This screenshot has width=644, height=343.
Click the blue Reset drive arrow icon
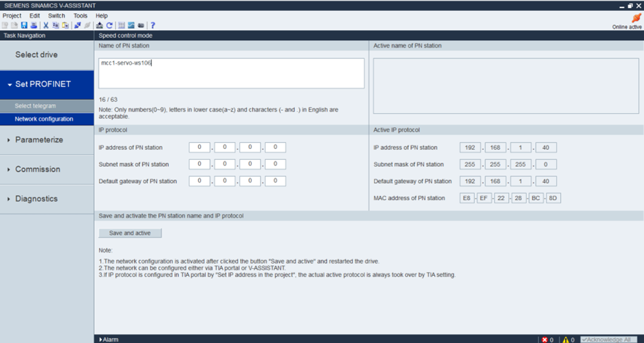click(109, 25)
